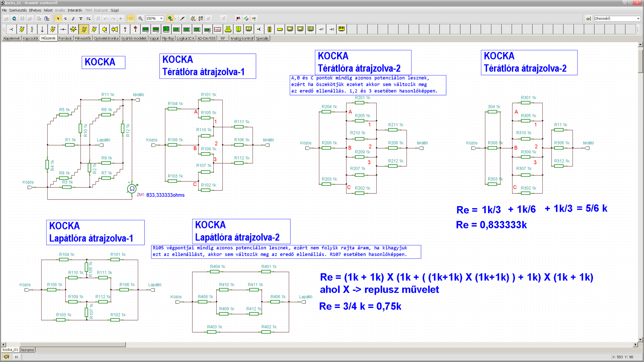Select the oscilloscope instrument icon

click(146, 29)
